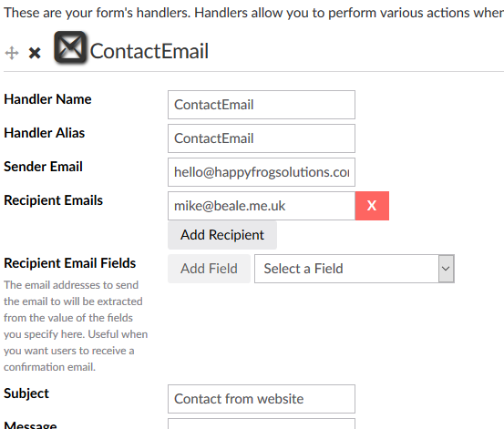Focus the Handler Name input field
504x429 pixels.
click(x=262, y=105)
